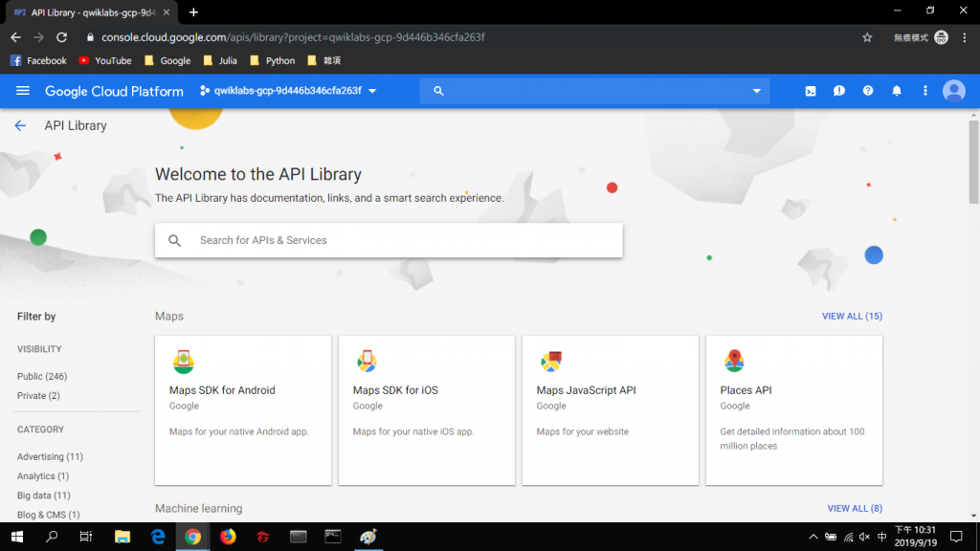The width and height of the screenshot is (980, 551).
Task: Open Chrome's three-dot menu
Action: [965, 37]
